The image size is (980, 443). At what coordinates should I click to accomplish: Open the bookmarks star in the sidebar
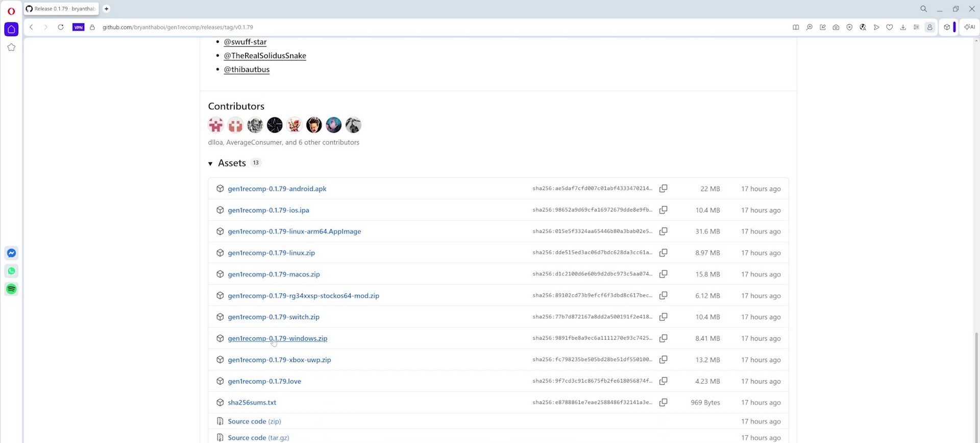point(11,48)
